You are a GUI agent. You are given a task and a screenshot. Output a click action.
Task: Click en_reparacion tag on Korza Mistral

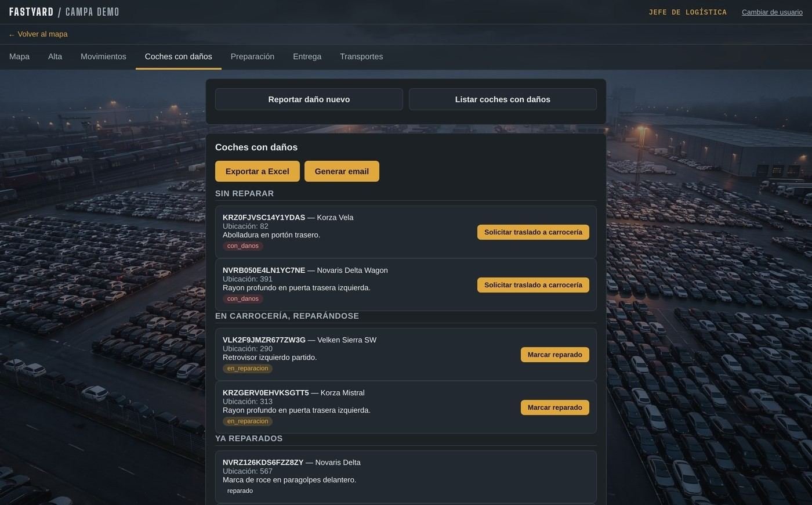[x=248, y=421]
